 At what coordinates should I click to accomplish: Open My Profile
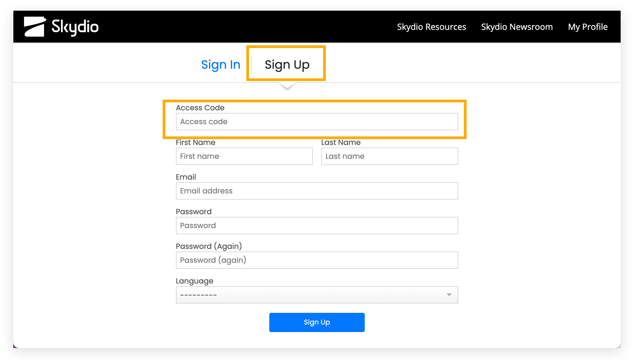(588, 27)
